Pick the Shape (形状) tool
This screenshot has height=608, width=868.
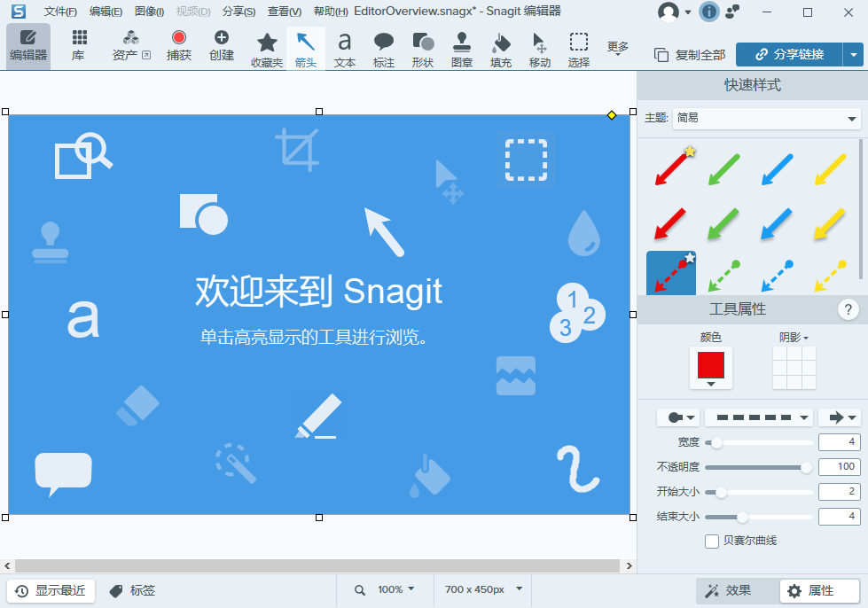[x=423, y=49]
